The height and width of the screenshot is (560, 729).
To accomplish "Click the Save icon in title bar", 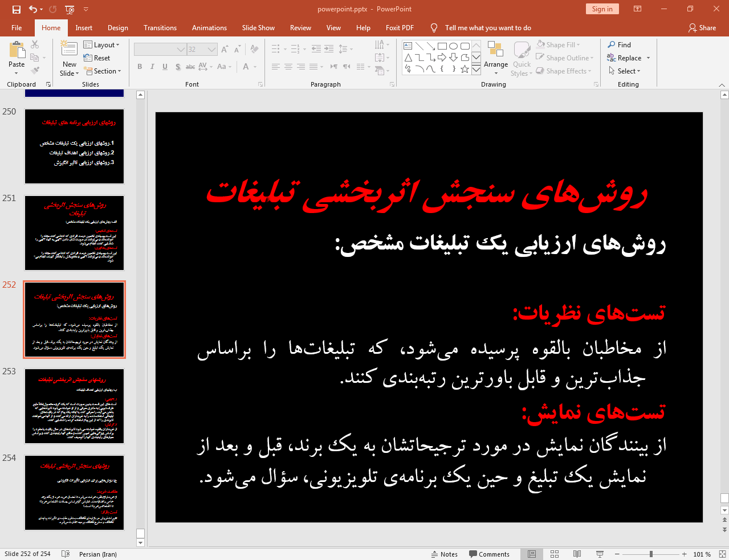I will (16, 9).
